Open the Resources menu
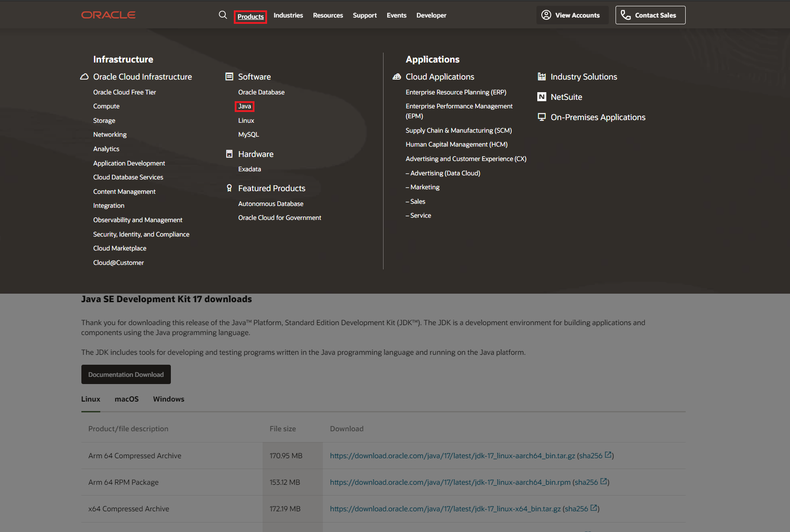 click(328, 15)
